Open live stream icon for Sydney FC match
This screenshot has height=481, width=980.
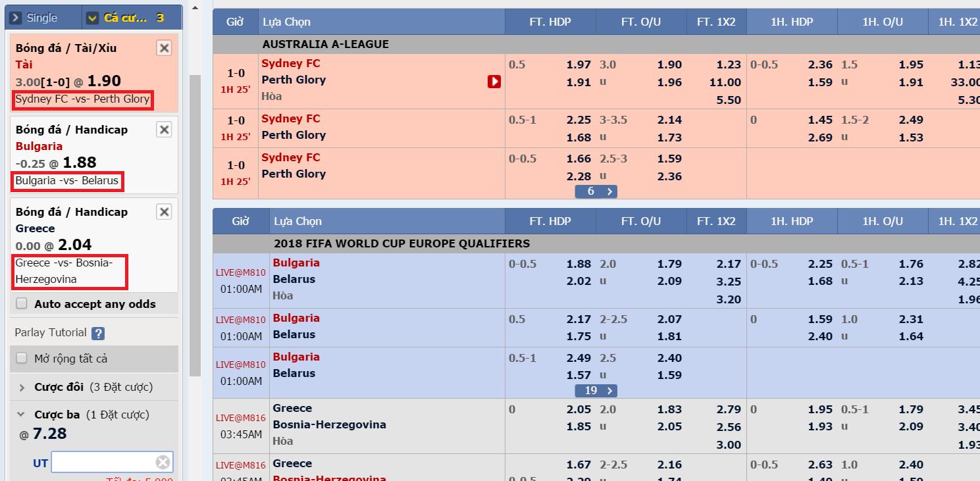tap(494, 82)
